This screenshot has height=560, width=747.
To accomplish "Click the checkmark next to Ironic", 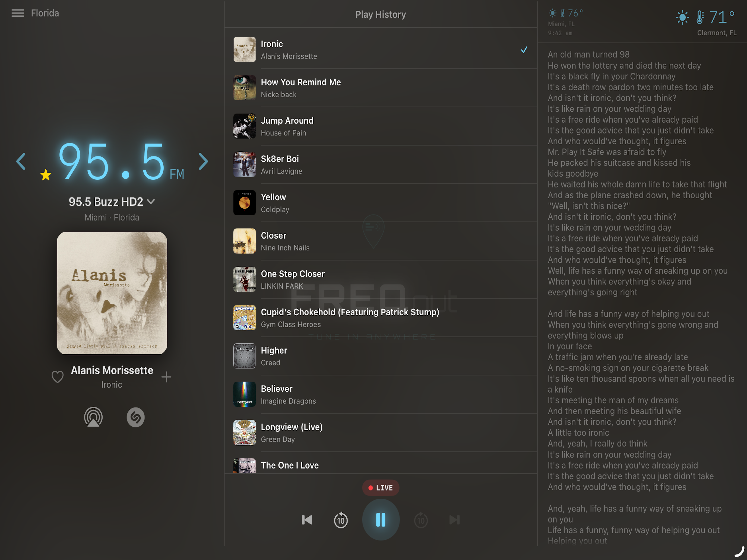I will [x=524, y=50].
